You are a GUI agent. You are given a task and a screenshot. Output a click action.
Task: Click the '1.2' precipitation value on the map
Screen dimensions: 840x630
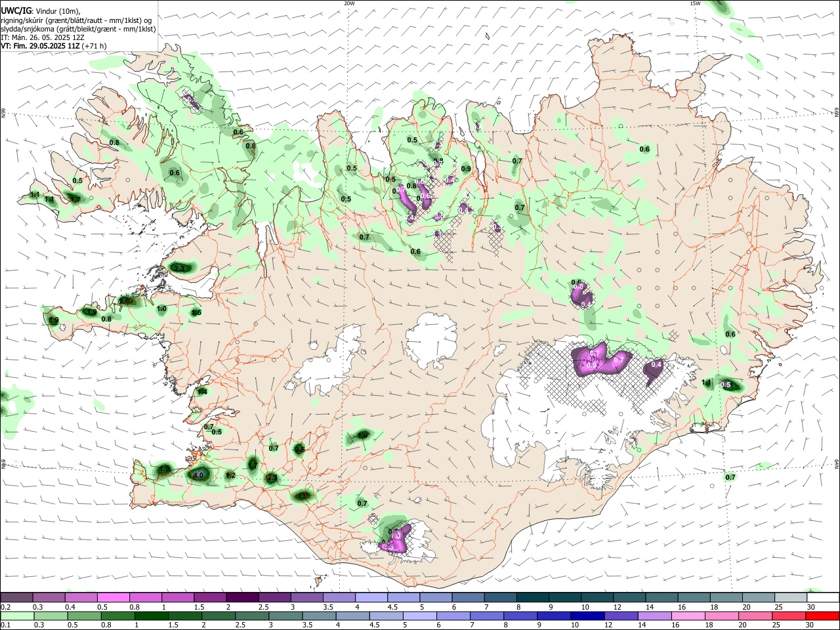pos(230,475)
